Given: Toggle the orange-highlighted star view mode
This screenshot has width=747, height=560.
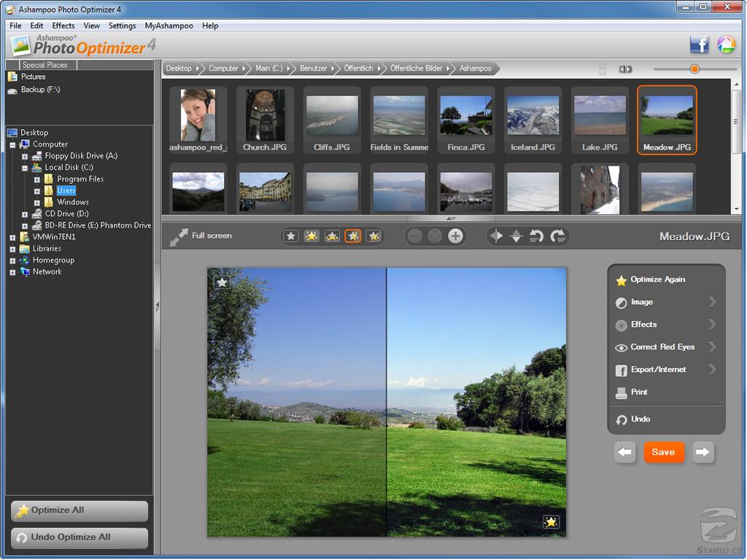Looking at the screenshot, I should (353, 236).
